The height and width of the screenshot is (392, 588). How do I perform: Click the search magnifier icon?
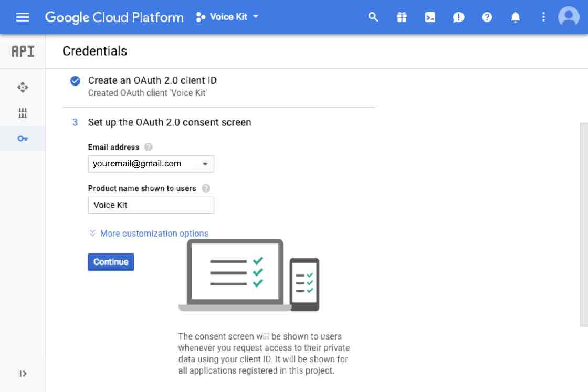tap(373, 17)
